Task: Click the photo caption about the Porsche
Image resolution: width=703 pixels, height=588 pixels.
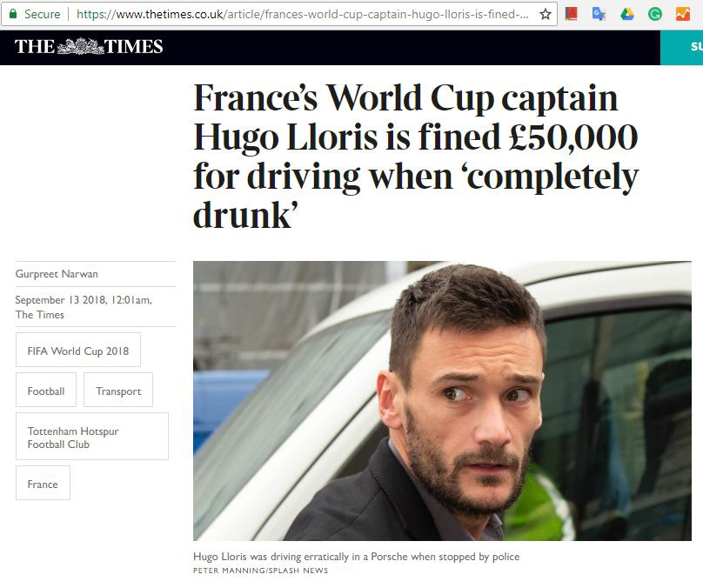Action: (356, 556)
